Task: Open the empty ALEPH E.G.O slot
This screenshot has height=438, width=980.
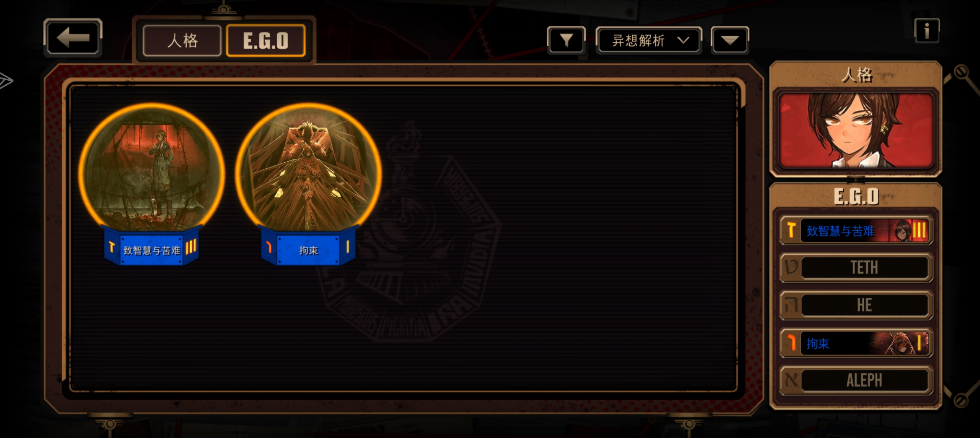Action: point(856,380)
